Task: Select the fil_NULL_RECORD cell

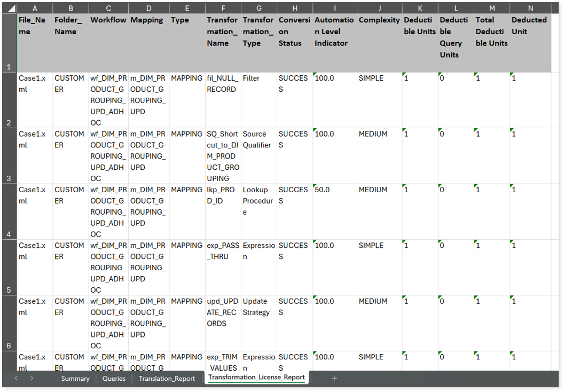Action: click(x=223, y=100)
